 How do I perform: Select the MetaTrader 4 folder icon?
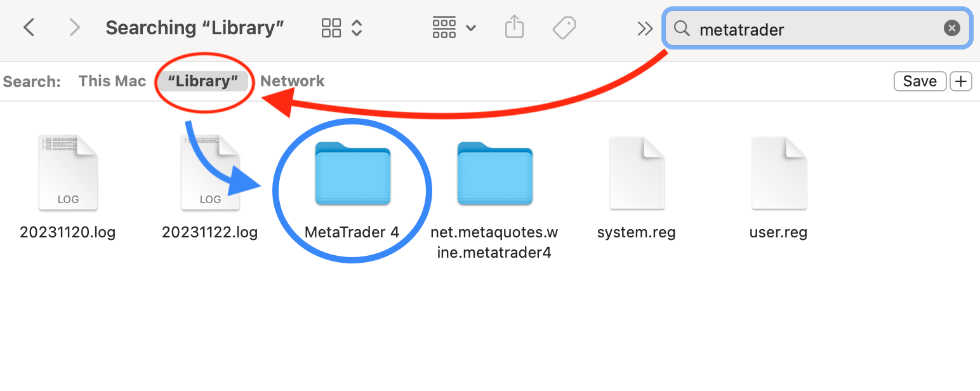[353, 173]
